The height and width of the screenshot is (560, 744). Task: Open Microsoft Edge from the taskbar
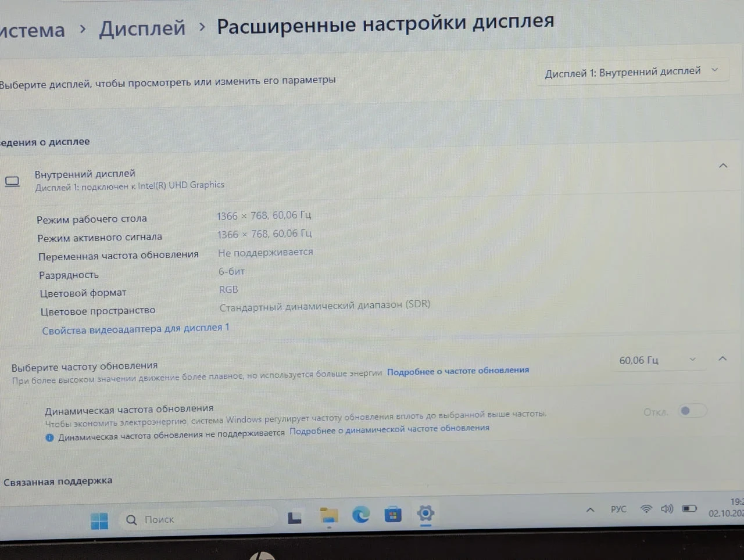point(361,515)
